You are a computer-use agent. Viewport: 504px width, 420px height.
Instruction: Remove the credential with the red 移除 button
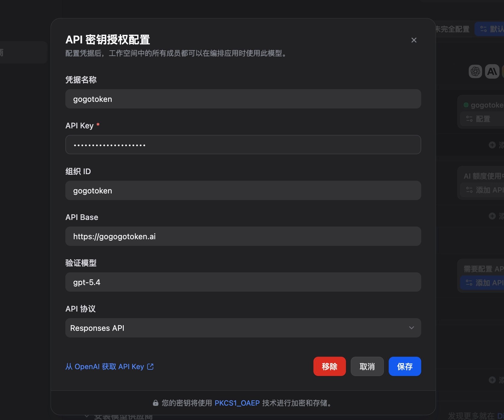(x=329, y=366)
